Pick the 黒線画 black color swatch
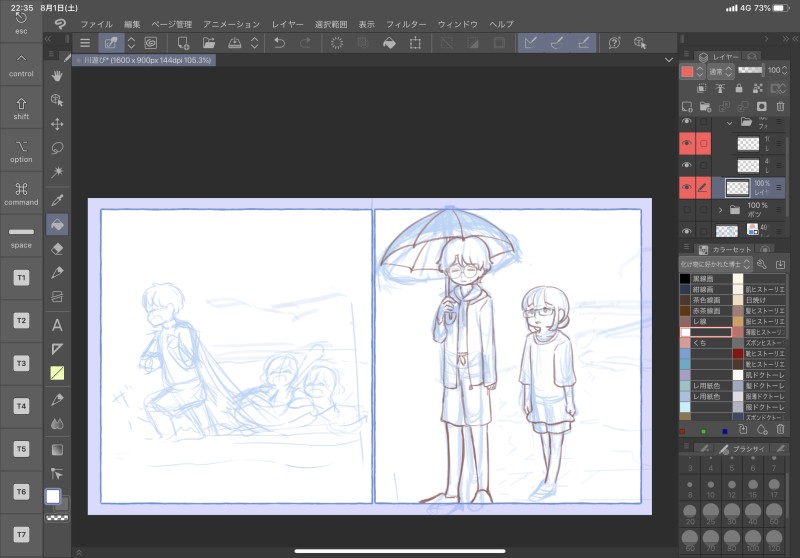 pos(685,279)
